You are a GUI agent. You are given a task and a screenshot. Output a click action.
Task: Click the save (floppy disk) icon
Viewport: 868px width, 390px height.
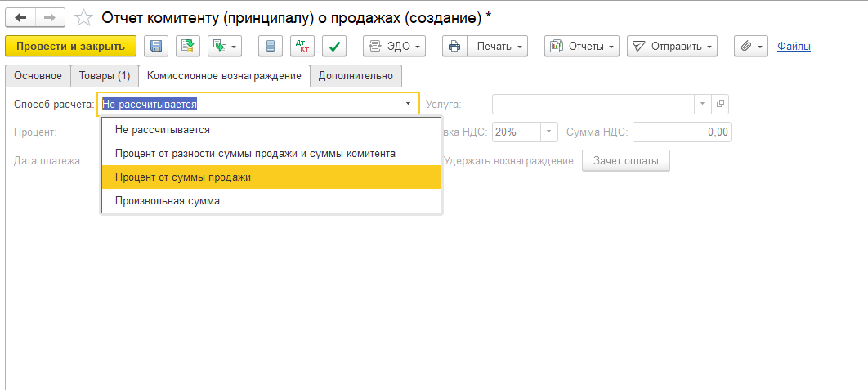click(x=156, y=47)
